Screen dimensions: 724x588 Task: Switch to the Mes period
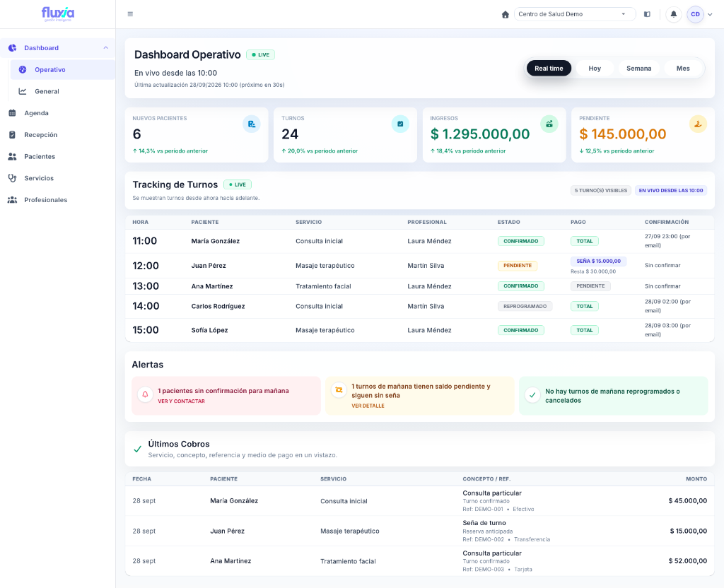pos(683,69)
